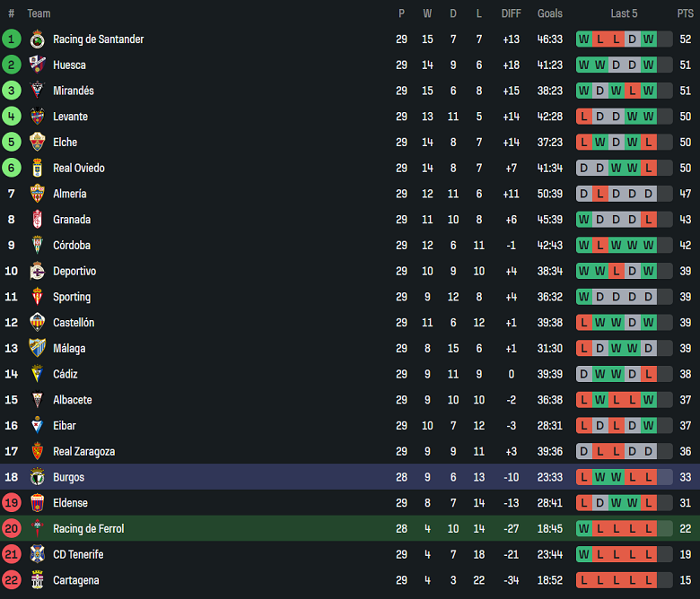700x599 pixels.
Task: Click the CD Tenerife crest
Action: pyautogui.click(x=37, y=554)
